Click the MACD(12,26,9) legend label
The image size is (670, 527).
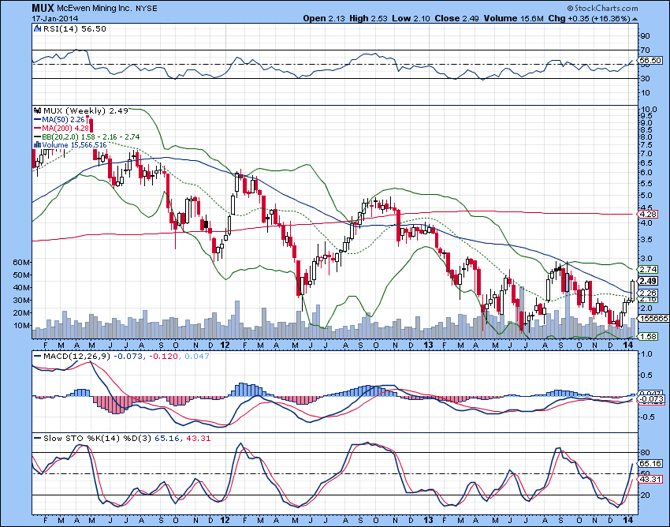click(x=75, y=356)
